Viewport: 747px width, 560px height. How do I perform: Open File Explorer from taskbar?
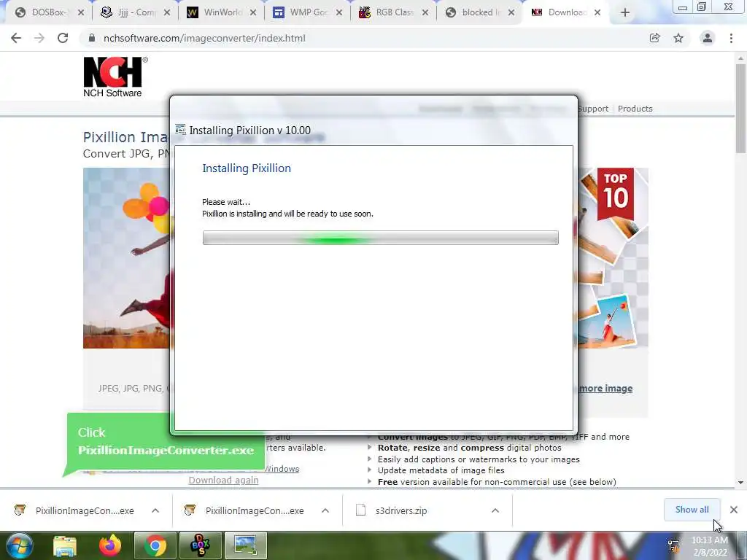point(65,545)
